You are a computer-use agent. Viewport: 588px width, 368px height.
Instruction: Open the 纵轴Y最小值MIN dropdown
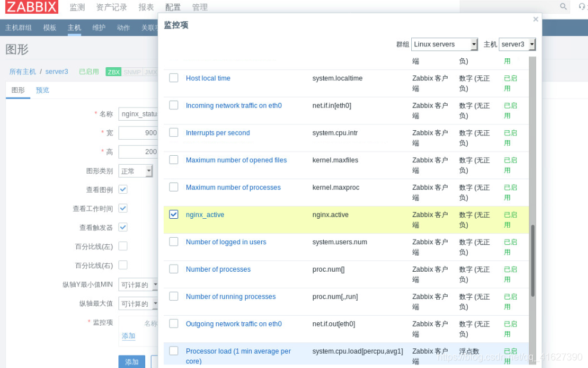click(x=137, y=285)
